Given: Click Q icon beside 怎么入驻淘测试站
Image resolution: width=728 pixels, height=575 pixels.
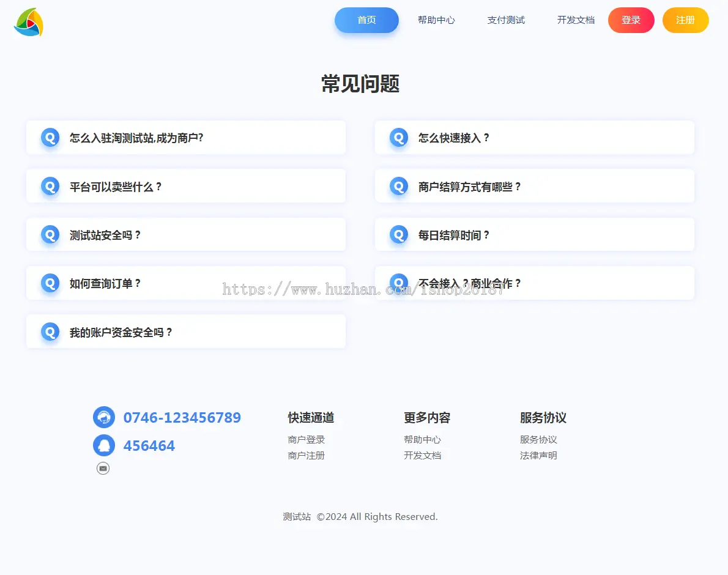Looking at the screenshot, I should click(x=50, y=138).
